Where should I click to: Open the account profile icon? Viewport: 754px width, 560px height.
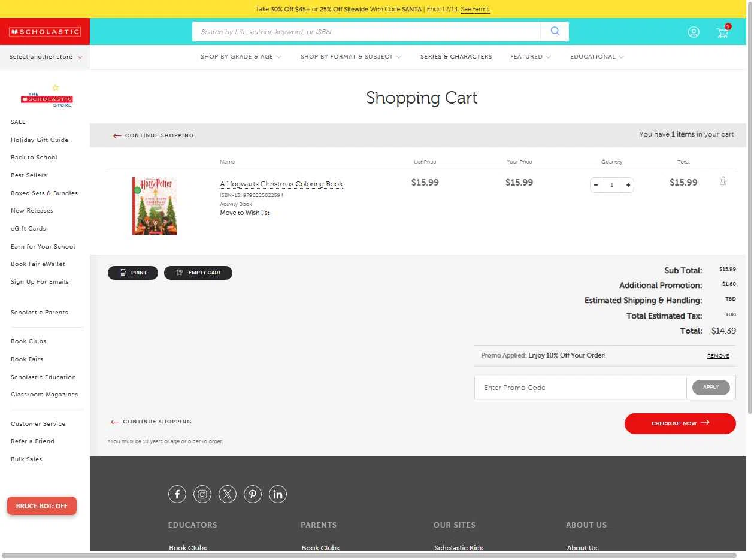pos(694,32)
